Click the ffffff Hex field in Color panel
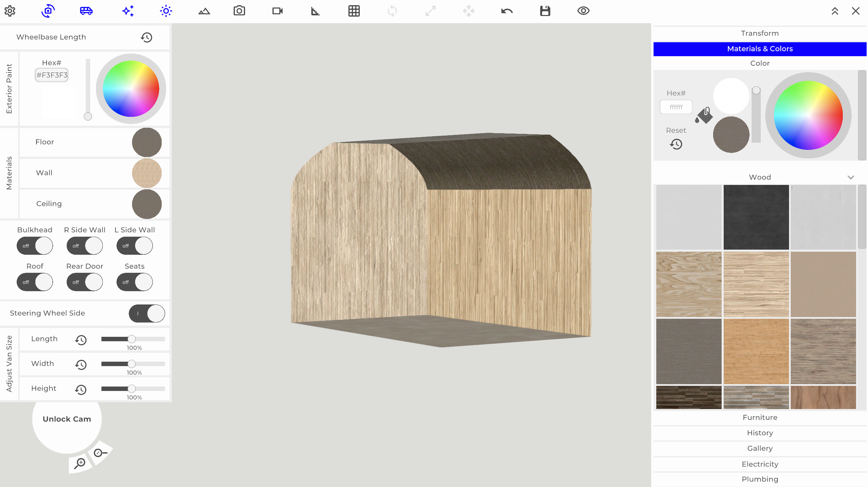Image resolution: width=868 pixels, height=487 pixels. [676, 107]
